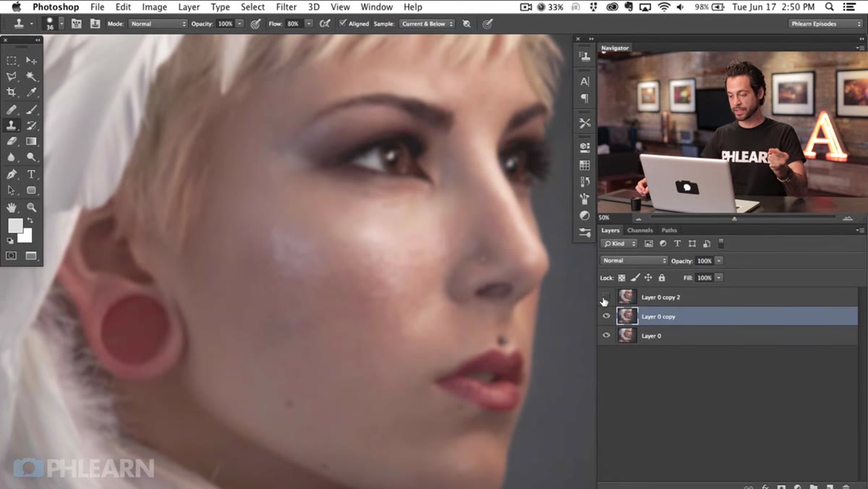Open the Sample Current & Below dropdown

click(x=427, y=24)
